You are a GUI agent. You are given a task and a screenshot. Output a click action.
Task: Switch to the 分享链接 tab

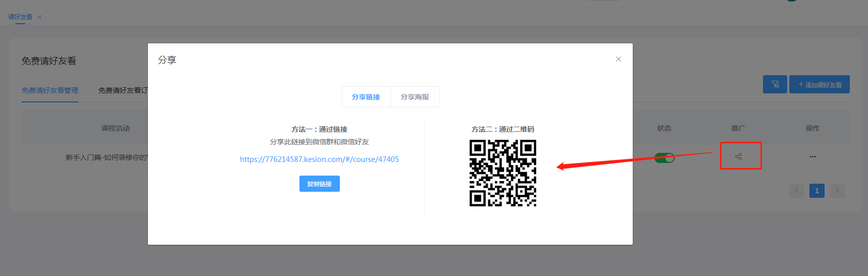tap(366, 97)
